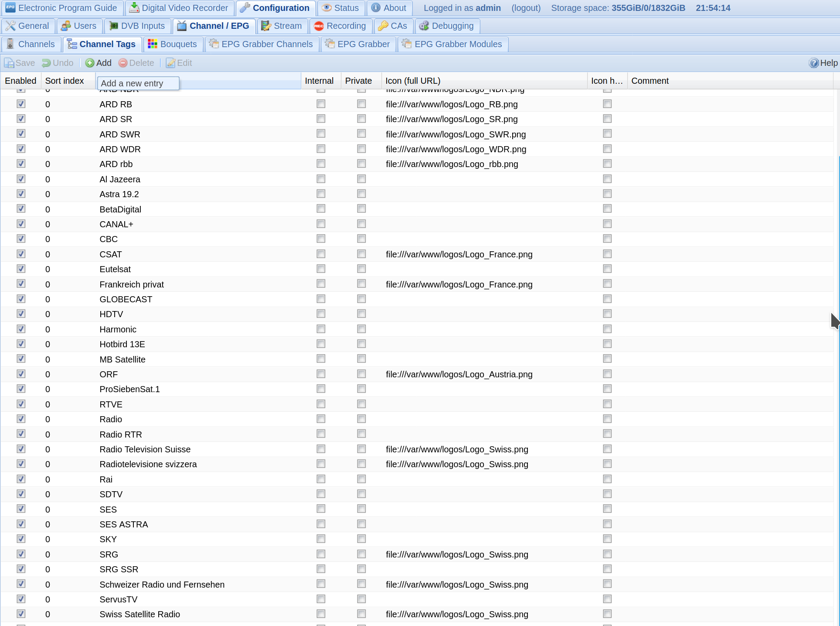The image size is (840, 626).
Task: Switch to the Status tab
Action: pyautogui.click(x=341, y=8)
